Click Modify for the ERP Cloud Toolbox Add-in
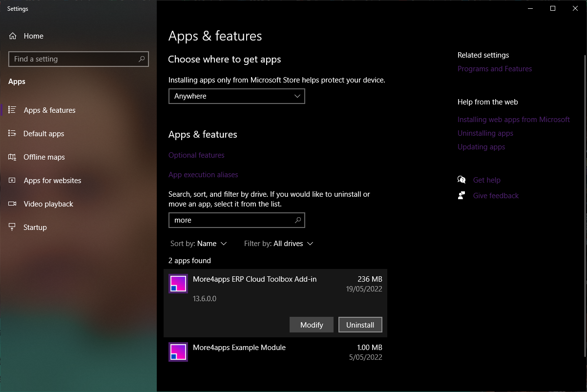Viewport: 587px width, 392px height. [312, 325]
